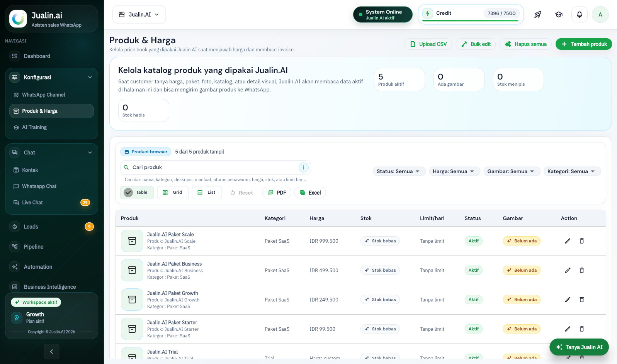Collapse the Chat section
Screen dimensions: 617x364
pyautogui.click(x=51, y=152)
